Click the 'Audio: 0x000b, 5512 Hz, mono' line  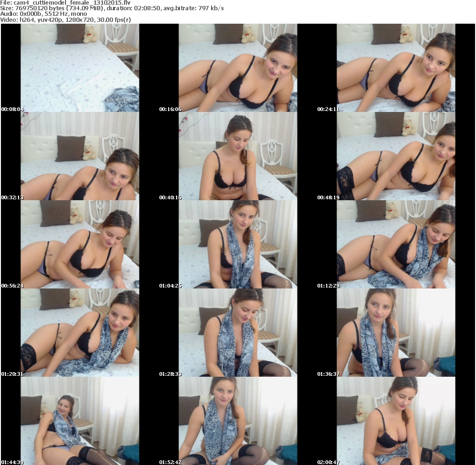[x=44, y=14]
